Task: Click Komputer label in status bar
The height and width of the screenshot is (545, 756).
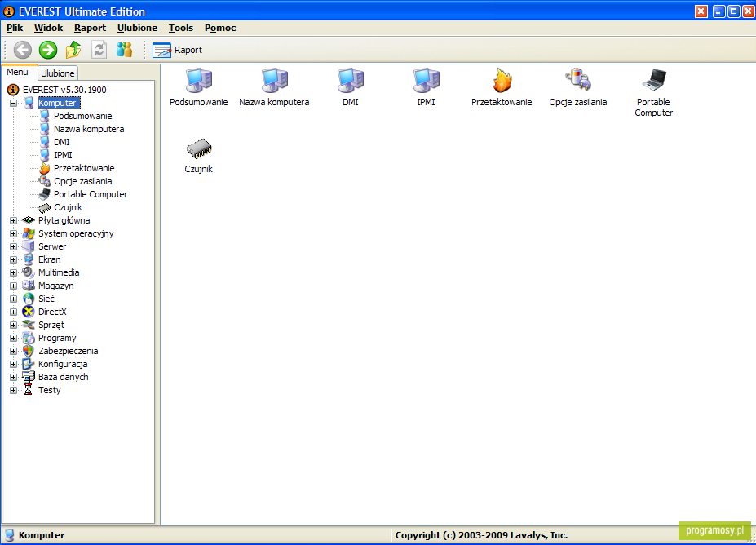Action: tap(42, 535)
